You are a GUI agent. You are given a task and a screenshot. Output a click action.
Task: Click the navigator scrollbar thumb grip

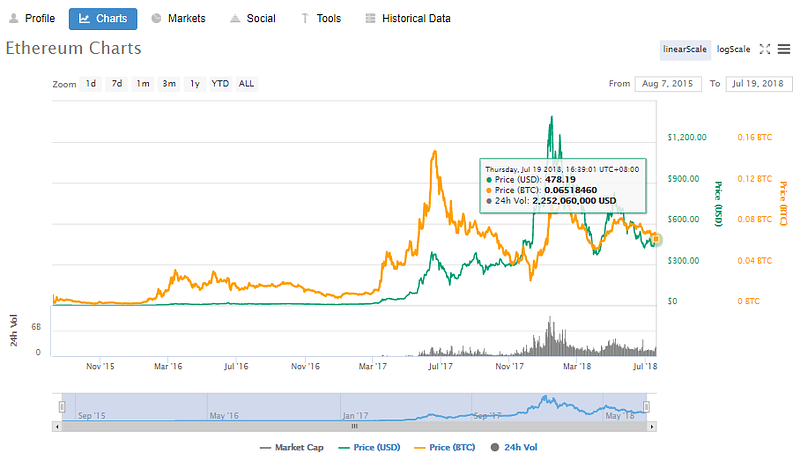point(354,427)
